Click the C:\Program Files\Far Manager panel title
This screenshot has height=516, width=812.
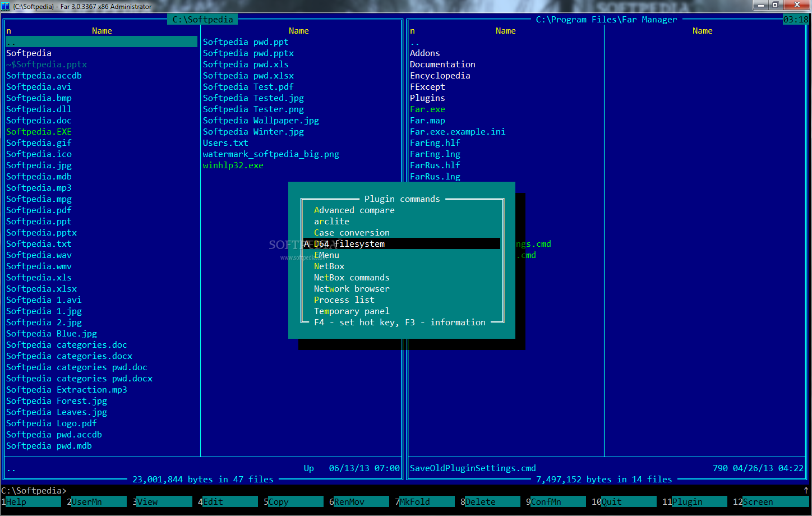coord(606,20)
